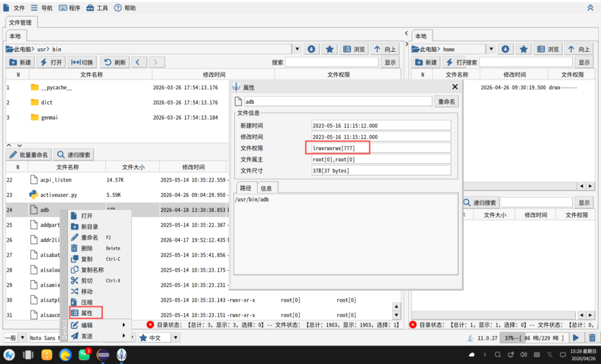The height and width of the screenshot is (364, 601).
Task: Refresh the listing with 刷新
Action: point(115,62)
